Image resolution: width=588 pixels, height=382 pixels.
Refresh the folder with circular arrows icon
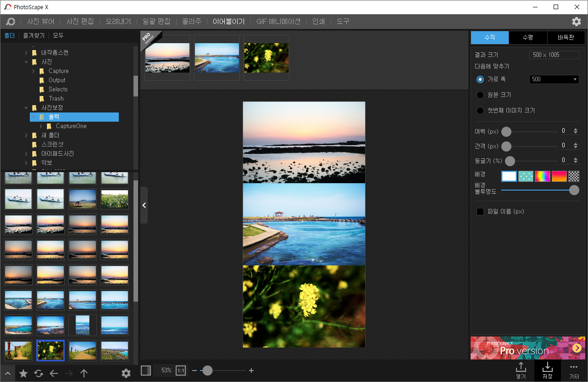(x=39, y=373)
